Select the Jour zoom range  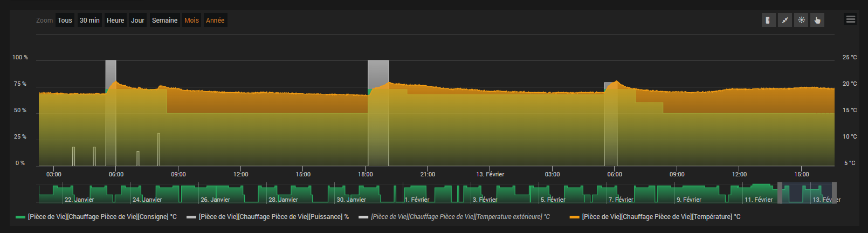(x=137, y=20)
